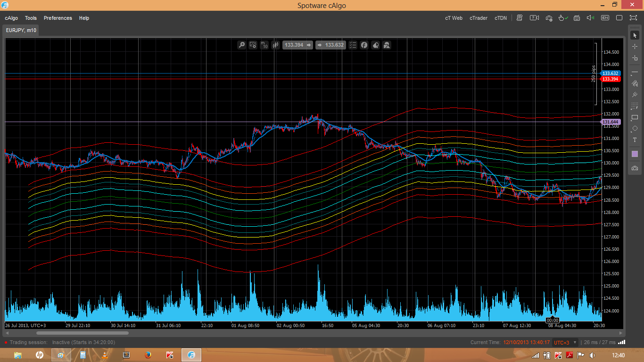Open the m10 timeframe selector
This screenshot has width=644, height=362.
click(264, 45)
